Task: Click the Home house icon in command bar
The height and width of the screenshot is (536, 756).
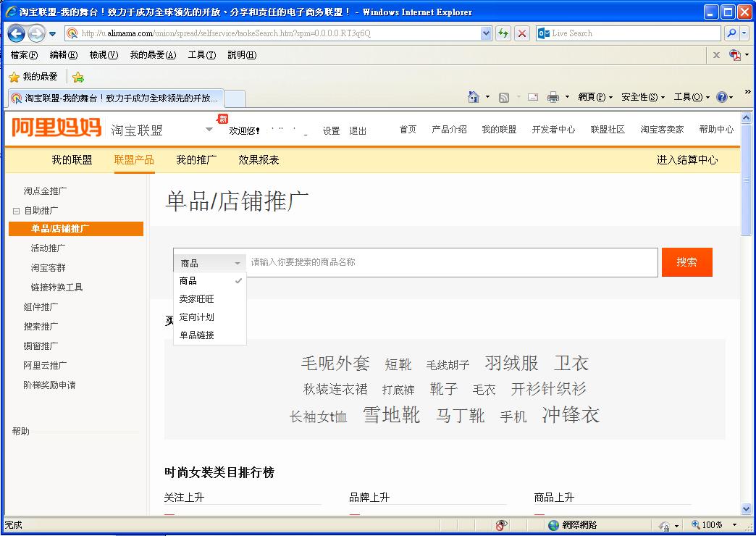Action: coord(474,97)
